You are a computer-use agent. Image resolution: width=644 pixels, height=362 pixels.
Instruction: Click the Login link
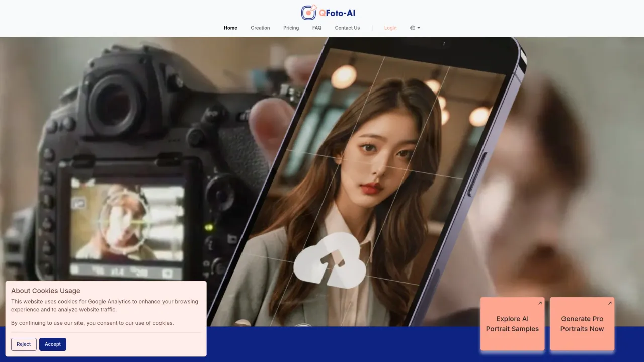point(390,28)
